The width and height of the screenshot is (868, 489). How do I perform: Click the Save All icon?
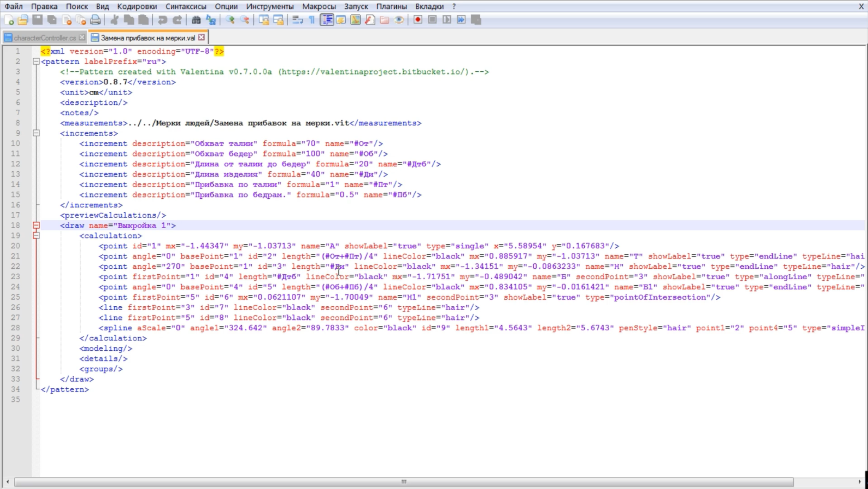(x=52, y=20)
